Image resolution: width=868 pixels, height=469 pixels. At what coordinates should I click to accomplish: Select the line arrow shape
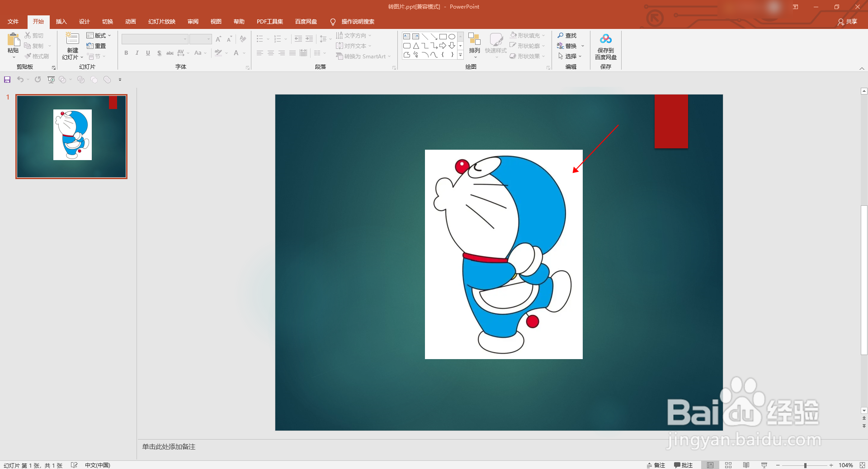pos(434,37)
